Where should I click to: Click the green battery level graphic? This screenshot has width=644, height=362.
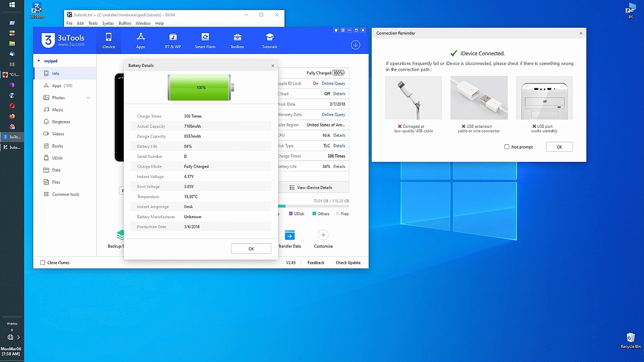coord(201,87)
